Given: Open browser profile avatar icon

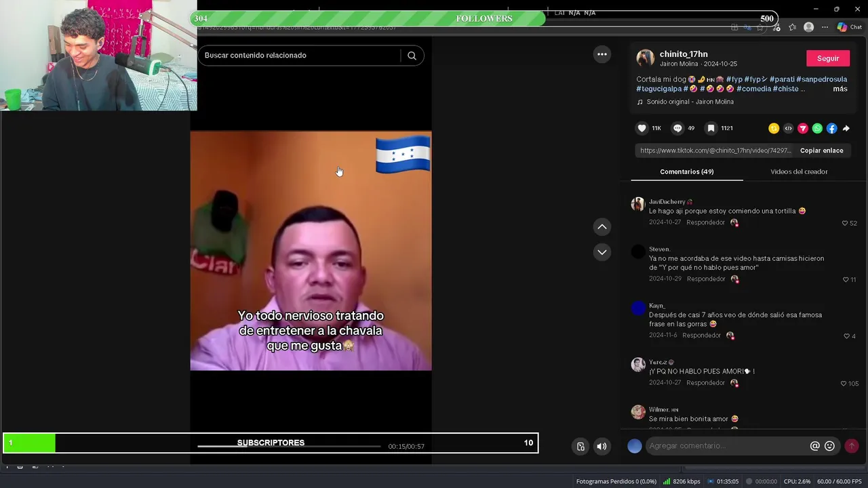Looking at the screenshot, I should tap(808, 27).
